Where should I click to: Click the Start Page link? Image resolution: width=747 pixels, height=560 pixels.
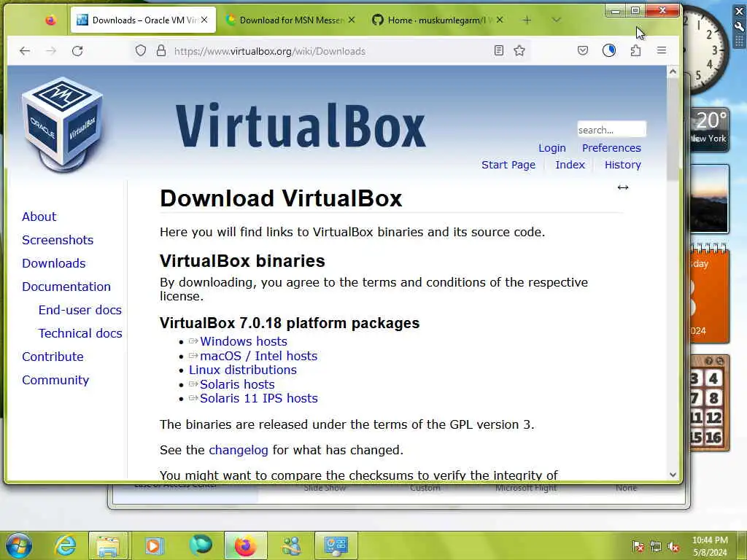click(508, 165)
